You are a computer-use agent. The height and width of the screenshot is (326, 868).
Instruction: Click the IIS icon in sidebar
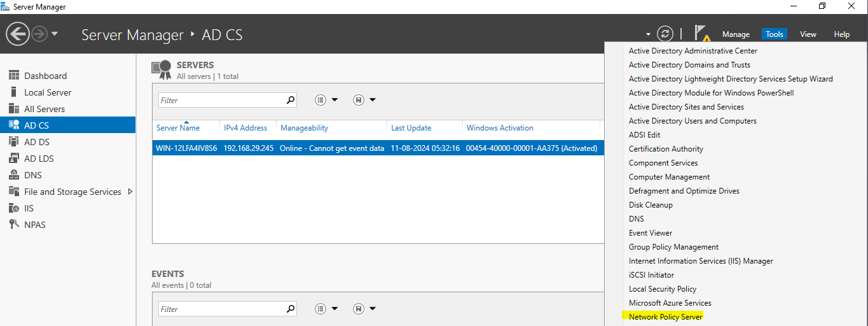pyautogui.click(x=14, y=208)
